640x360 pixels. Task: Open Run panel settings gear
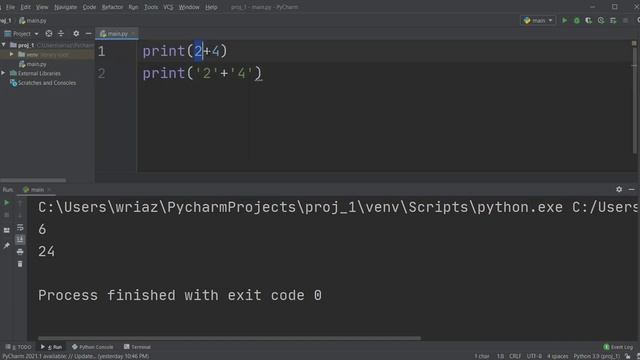click(x=619, y=189)
